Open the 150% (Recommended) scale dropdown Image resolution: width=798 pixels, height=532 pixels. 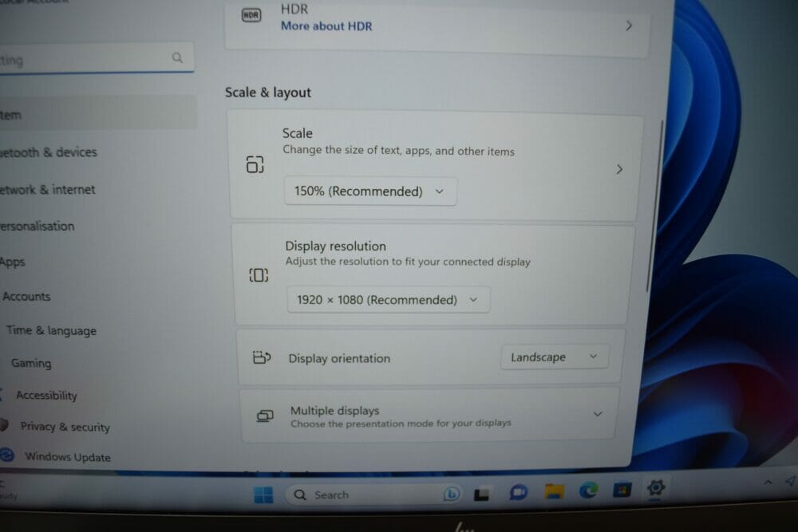tap(370, 191)
